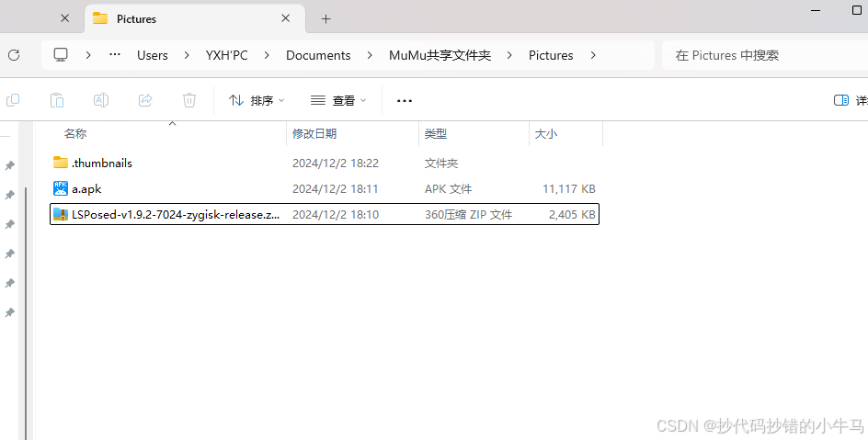The height and width of the screenshot is (440, 868).
Task: Click the LSPosed zip archive icon
Action: point(61,214)
